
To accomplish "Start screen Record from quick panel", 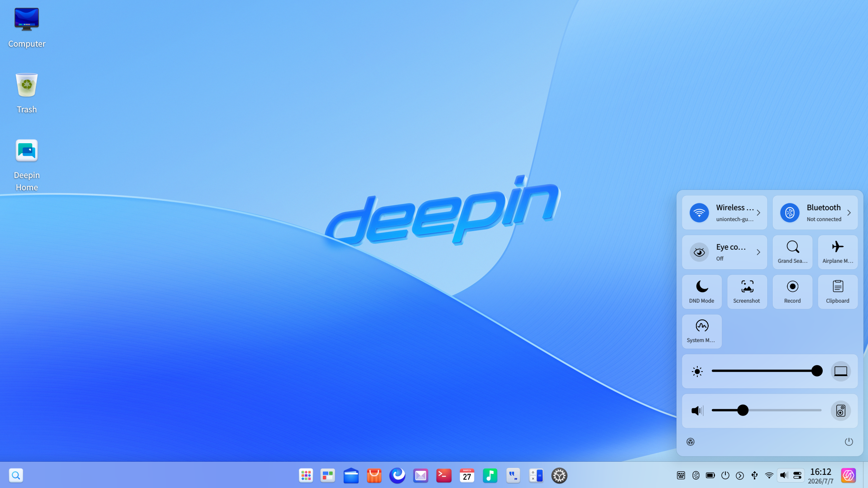I will click(x=792, y=292).
